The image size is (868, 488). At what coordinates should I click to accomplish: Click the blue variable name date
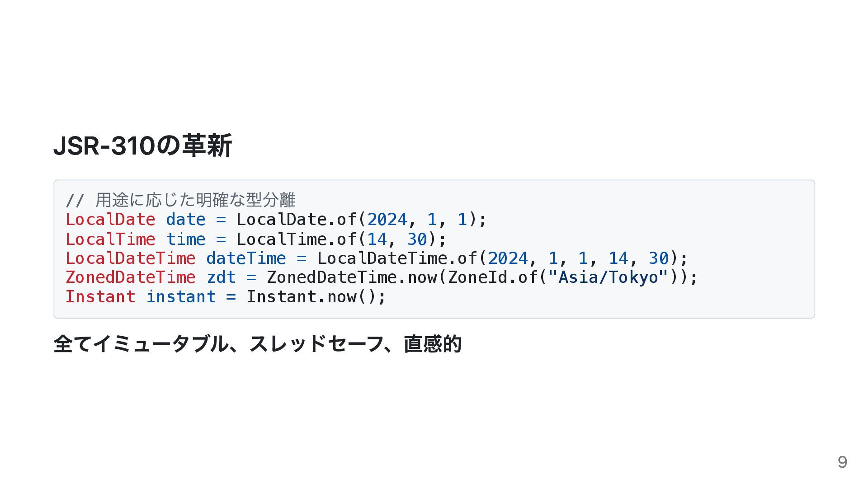point(186,220)
